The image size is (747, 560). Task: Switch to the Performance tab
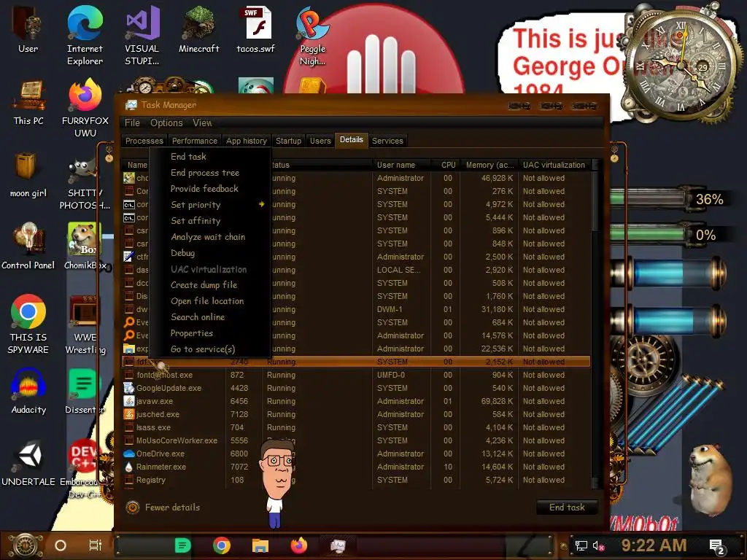(x=194, y=141)
